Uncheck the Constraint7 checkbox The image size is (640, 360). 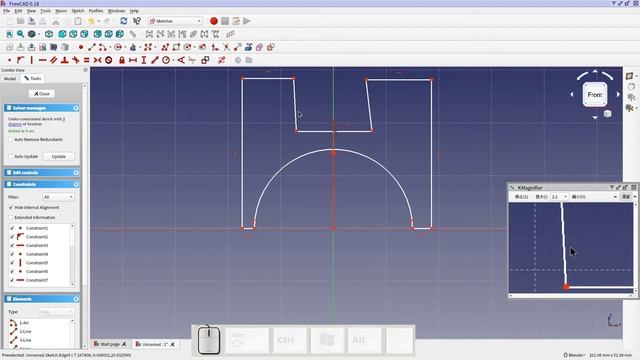click(x=12, y=280)
